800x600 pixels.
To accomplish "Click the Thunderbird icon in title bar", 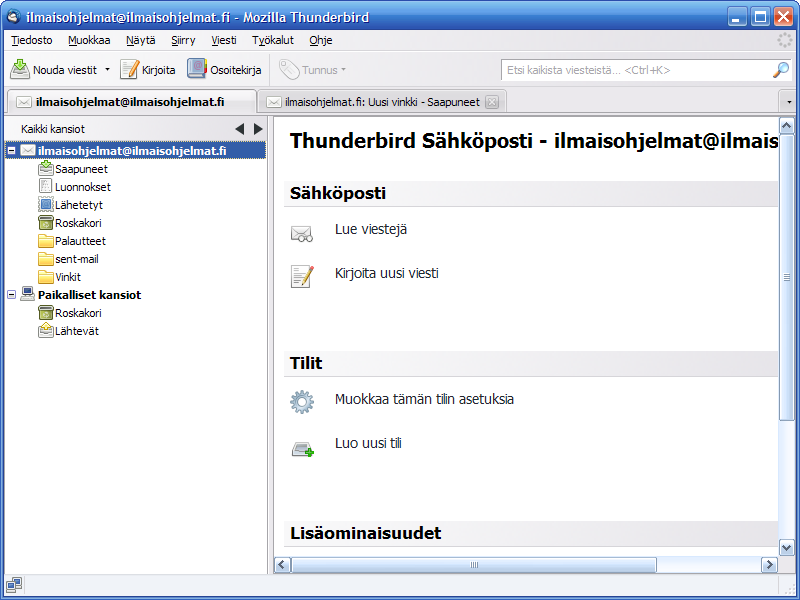I will click(x=14, y=17).
